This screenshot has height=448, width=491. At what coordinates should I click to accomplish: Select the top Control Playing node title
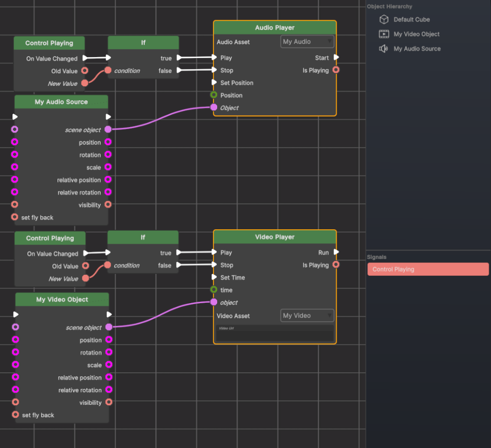pos(49,43)
